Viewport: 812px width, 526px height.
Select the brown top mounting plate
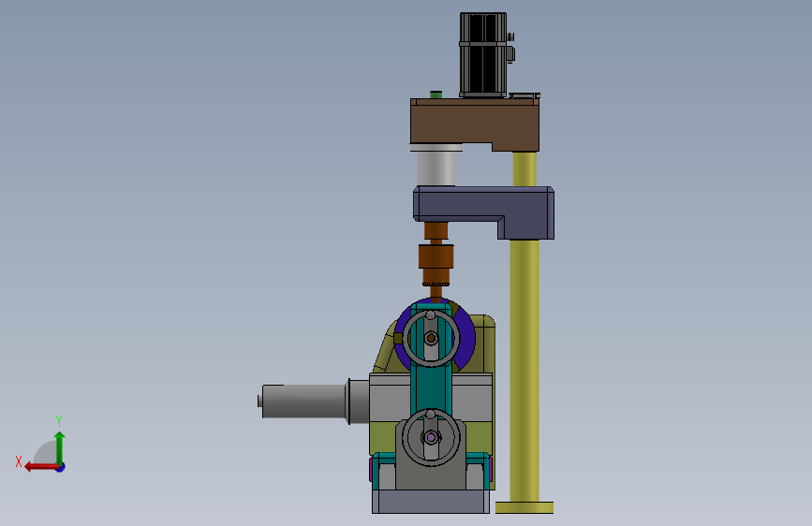tap(475, 123)
